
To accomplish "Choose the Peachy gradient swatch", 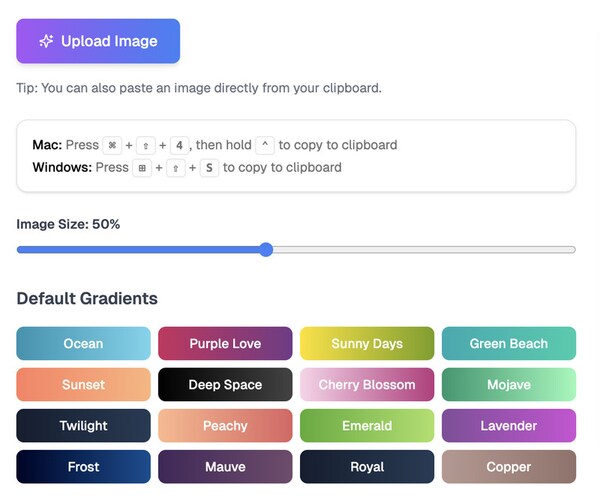I will tap(225, 425).
